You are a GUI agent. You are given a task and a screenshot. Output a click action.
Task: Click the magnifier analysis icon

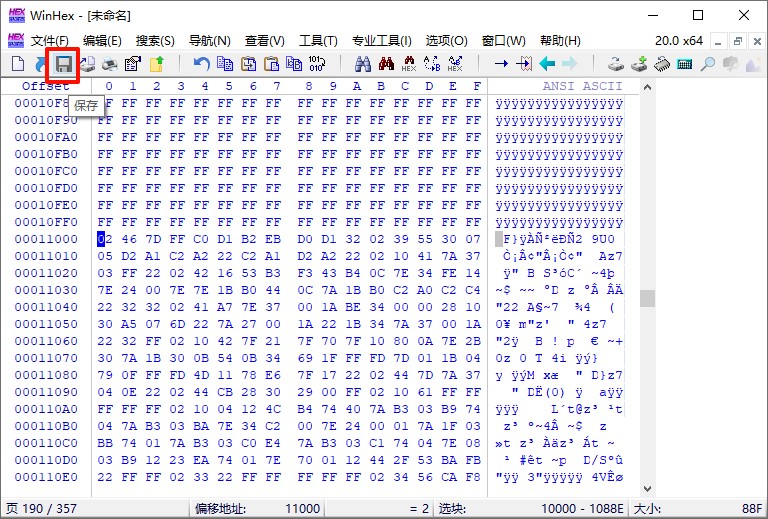[x=708, y=64]
